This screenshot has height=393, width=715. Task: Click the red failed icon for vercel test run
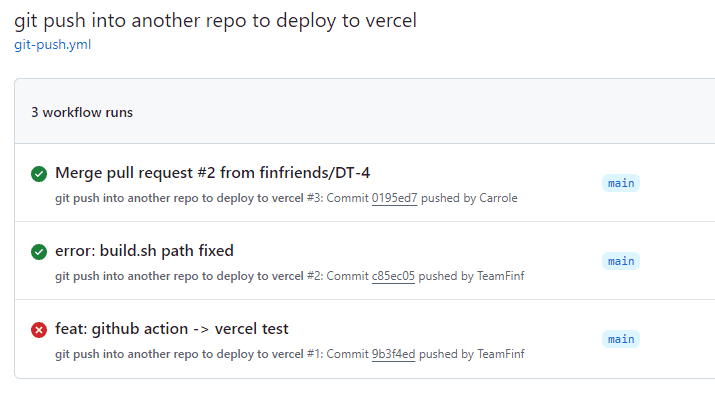pos(39,330)
